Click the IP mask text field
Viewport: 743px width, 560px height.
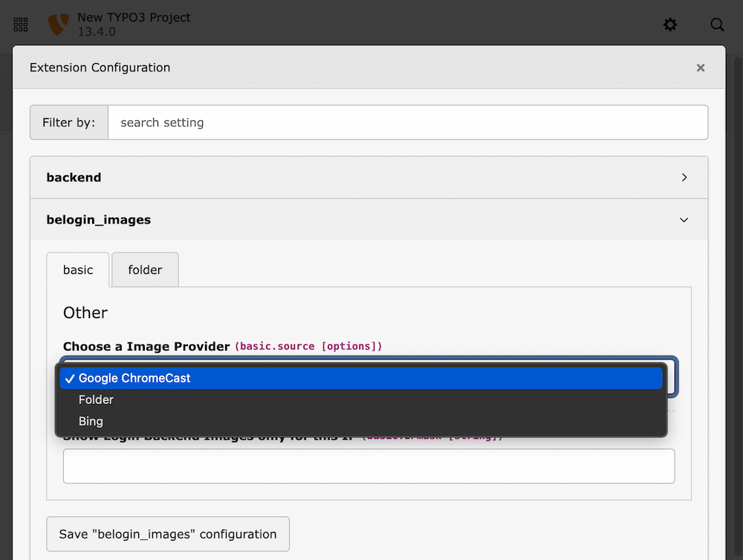pos(369,466)
